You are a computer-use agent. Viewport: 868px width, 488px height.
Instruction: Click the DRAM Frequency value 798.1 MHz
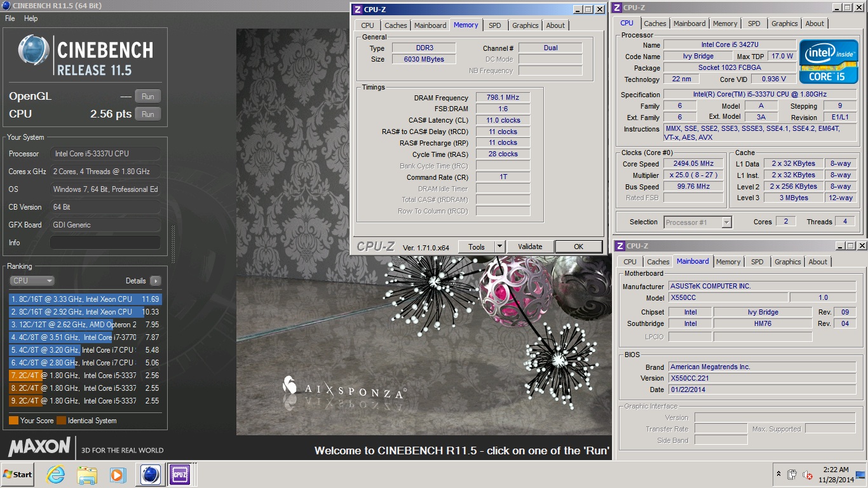click(503, 98)
